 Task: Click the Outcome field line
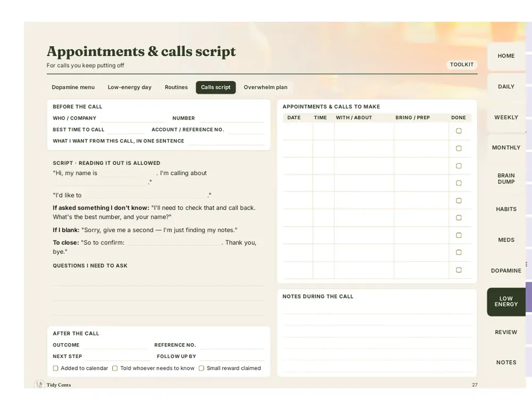pos(115,345)
